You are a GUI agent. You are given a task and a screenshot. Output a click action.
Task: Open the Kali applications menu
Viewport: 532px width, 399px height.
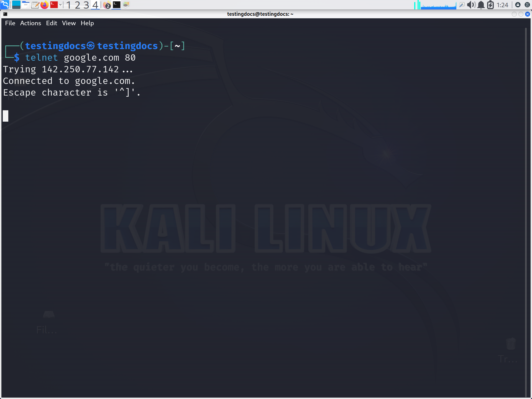pos(5,5)
